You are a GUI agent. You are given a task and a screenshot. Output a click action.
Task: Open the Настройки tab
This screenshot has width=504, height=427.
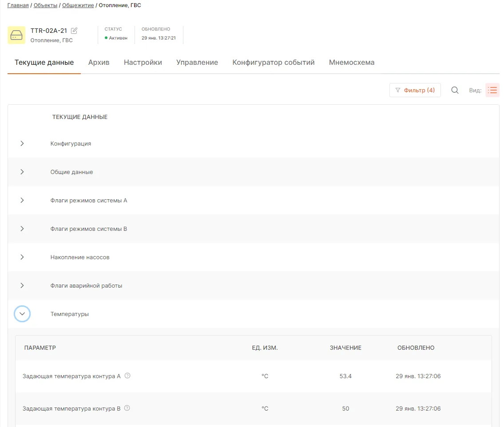143,62
